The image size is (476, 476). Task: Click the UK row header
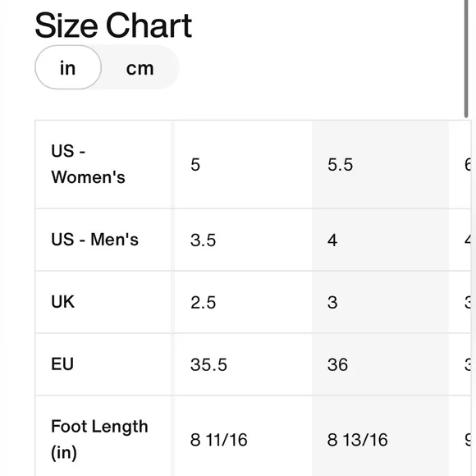click(x=103, y=302)
